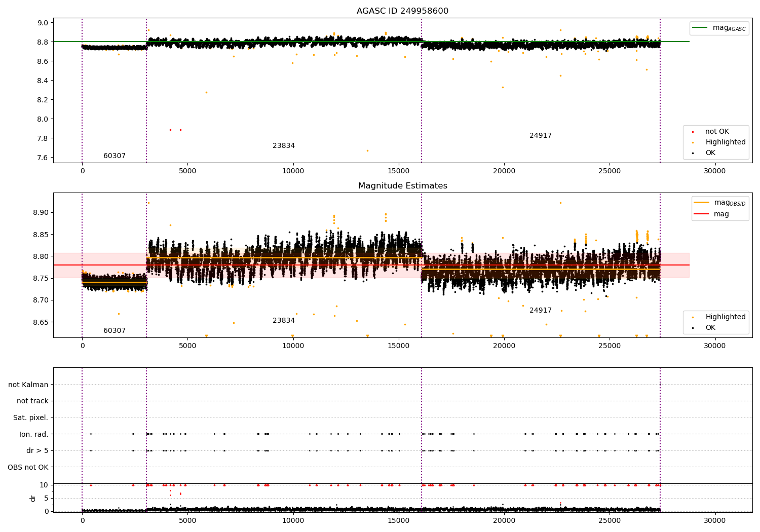Click the 10 tick on the dr axis

[44, 485]
